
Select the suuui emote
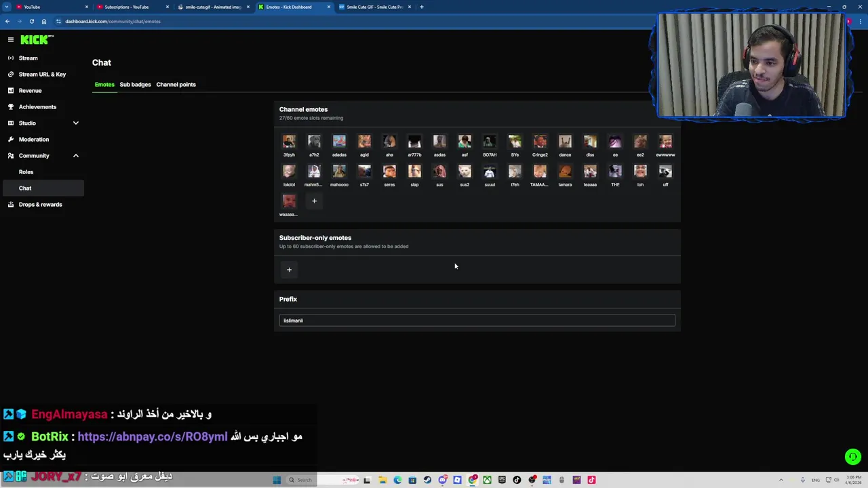(x=490, y=171)
